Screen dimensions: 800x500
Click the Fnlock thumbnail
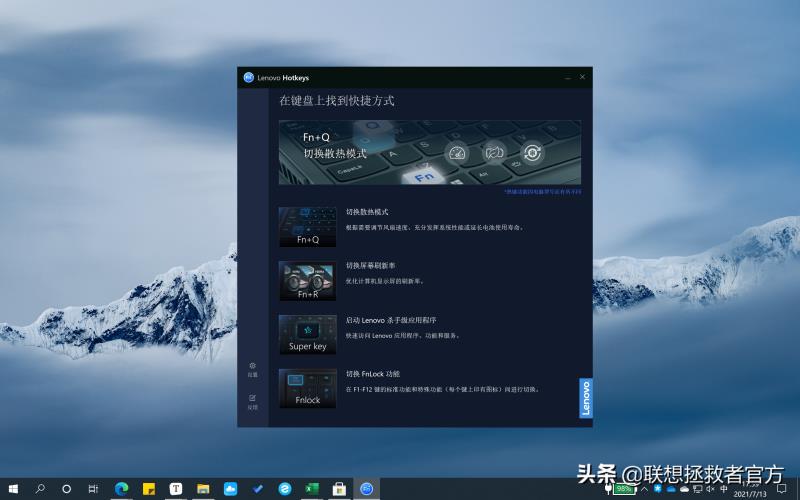point(308,388)
